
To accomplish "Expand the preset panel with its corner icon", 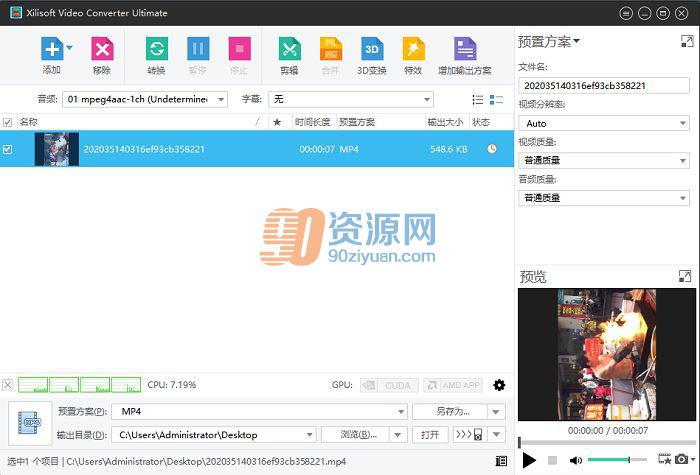I will [x=687, y=42].
